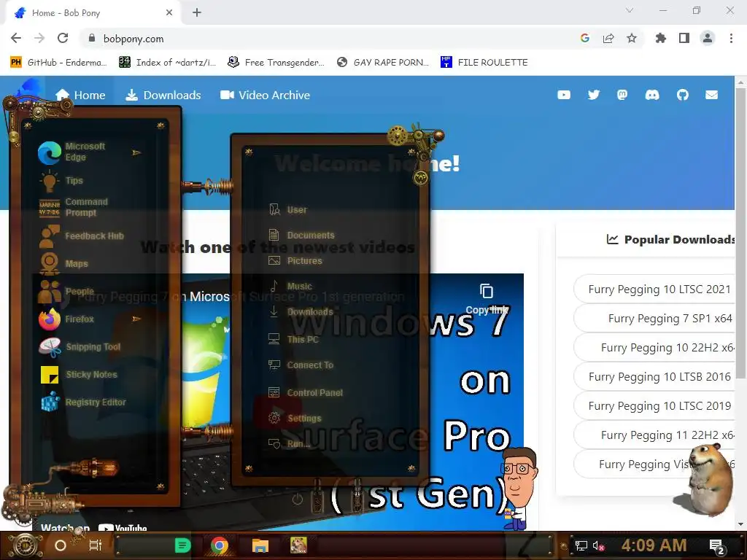The height and width of the screenshot is (560, 747).
Task: Open Sticky Notes from start menu
Action: tap(79, 374)
